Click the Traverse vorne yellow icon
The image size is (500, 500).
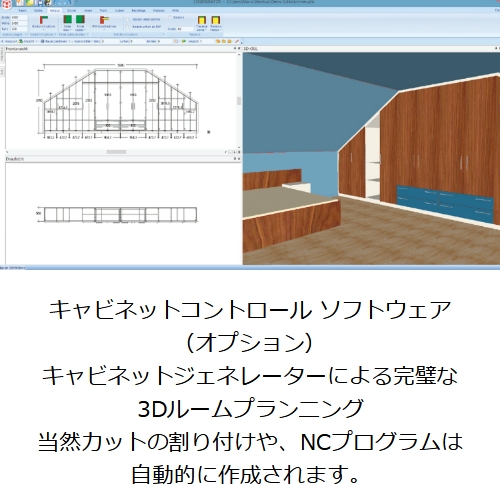pos(202,20)
